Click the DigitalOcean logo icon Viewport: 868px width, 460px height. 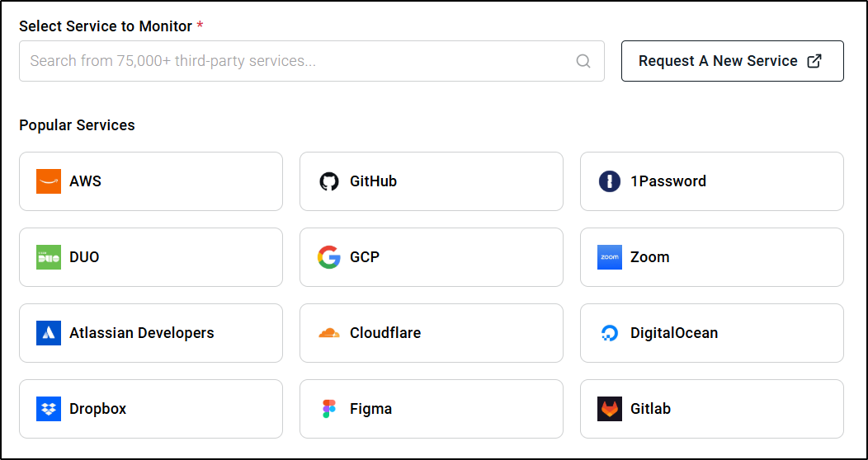click(610, 333)
